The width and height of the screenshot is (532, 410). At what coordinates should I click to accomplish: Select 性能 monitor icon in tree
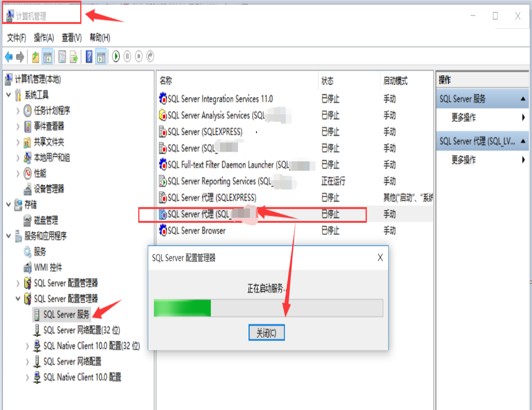click(28, 174)
